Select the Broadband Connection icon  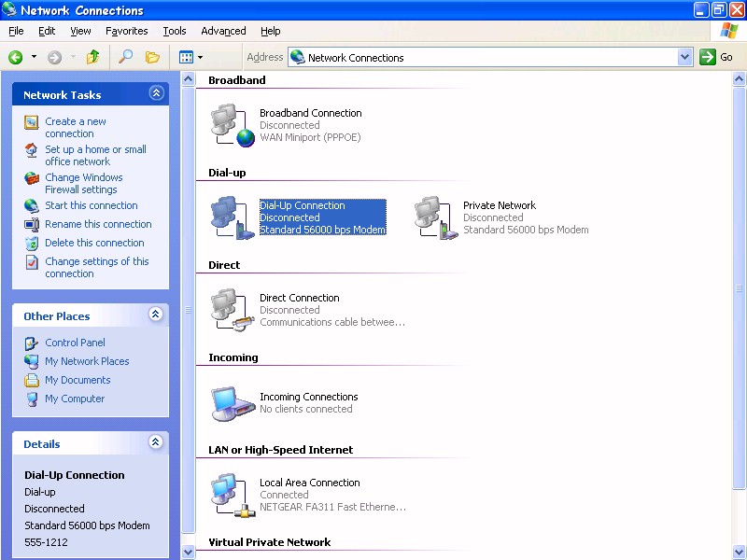[x=233, y=125]
